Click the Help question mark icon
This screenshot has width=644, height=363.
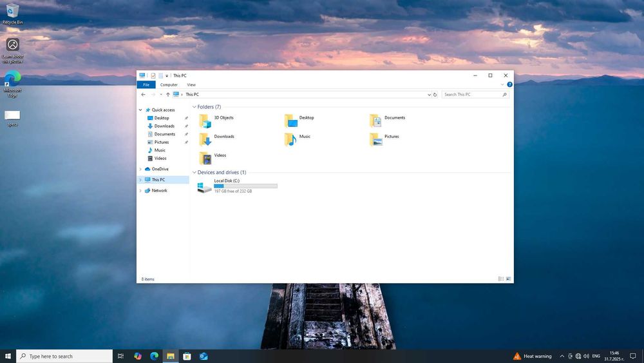(509, 84)
